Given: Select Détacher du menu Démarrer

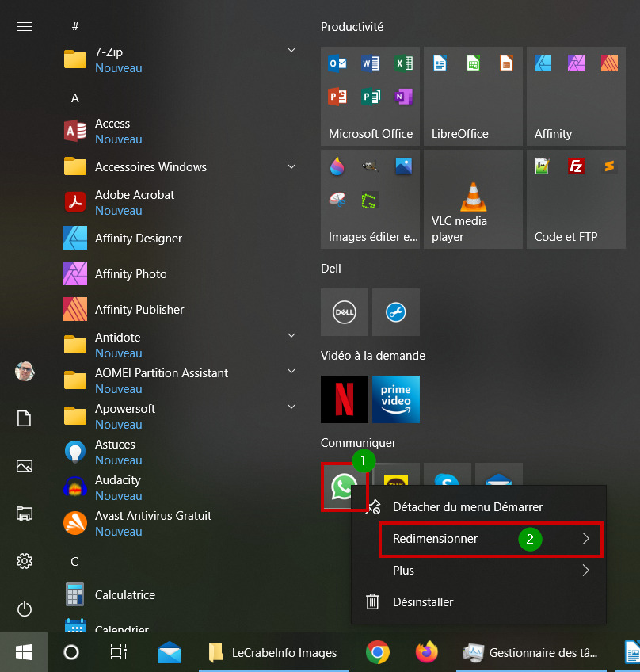Looking at the screenshot, I should click(x=478, y=507).
